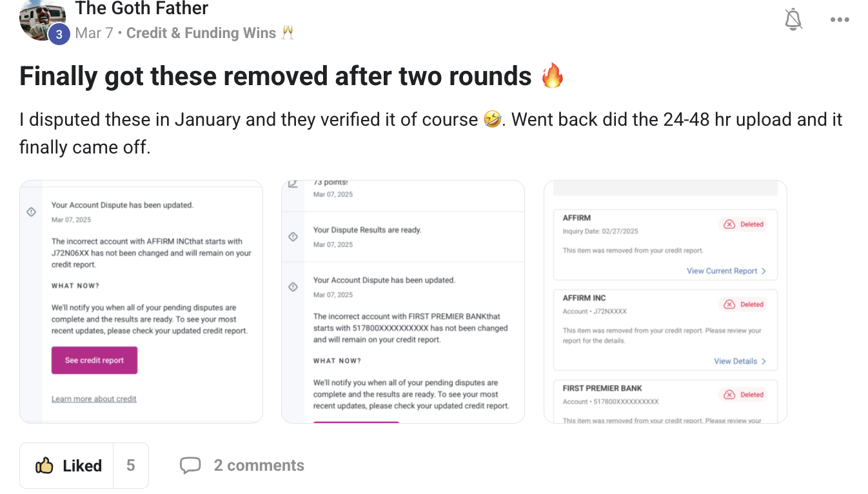Click the comment speech bubble icon

click(x=190, y=465)
